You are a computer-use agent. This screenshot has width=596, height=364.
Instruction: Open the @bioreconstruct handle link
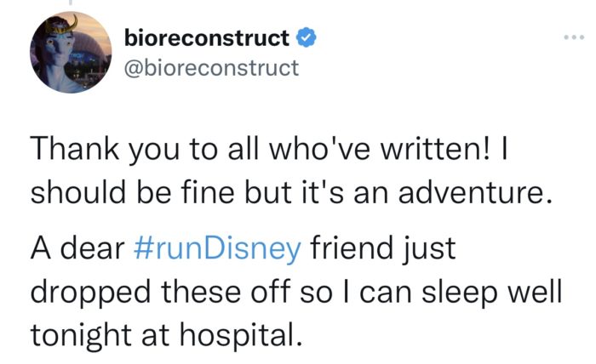(x=212, y=68)
